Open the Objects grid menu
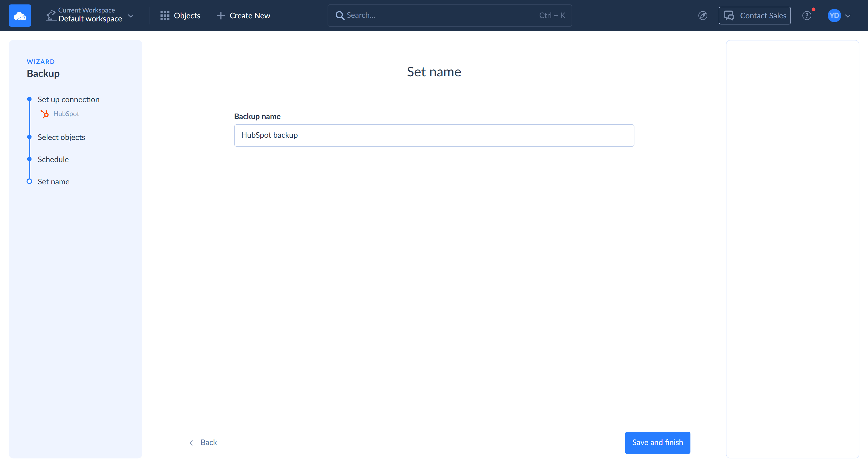Viewport: 868px width, 467px height. [x=180, y=16]
